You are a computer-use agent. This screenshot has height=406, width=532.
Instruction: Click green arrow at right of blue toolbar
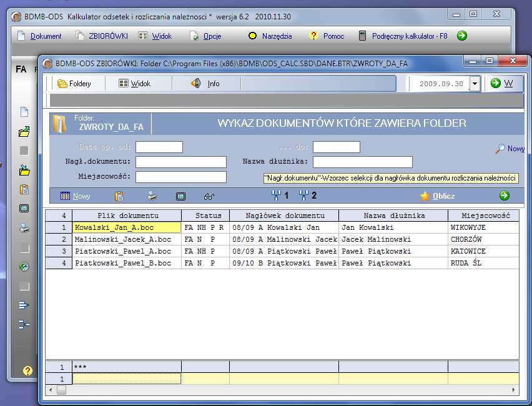click(505, 195)
